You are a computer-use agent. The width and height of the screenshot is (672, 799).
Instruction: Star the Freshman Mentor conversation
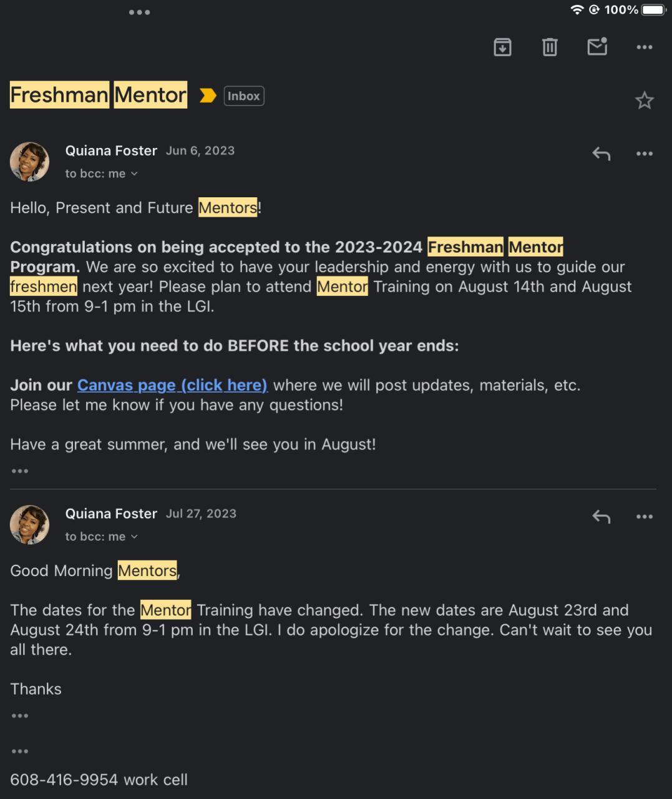coord(644,100)
